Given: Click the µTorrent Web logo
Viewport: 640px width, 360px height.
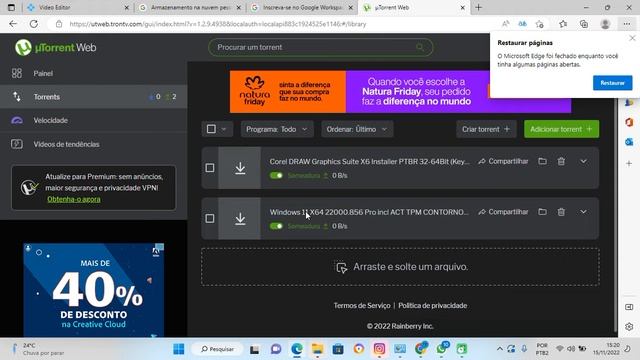Looking at the screenshot, I should 56,47.
